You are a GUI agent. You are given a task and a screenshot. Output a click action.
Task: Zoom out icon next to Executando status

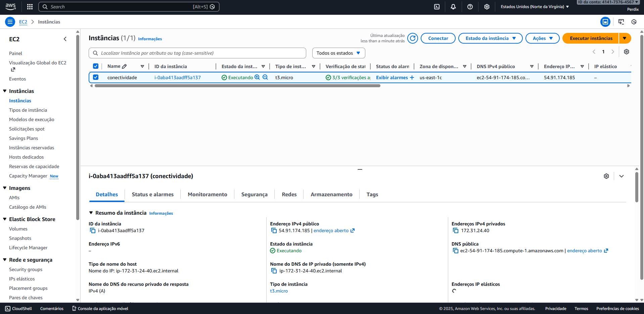point(265,77)
